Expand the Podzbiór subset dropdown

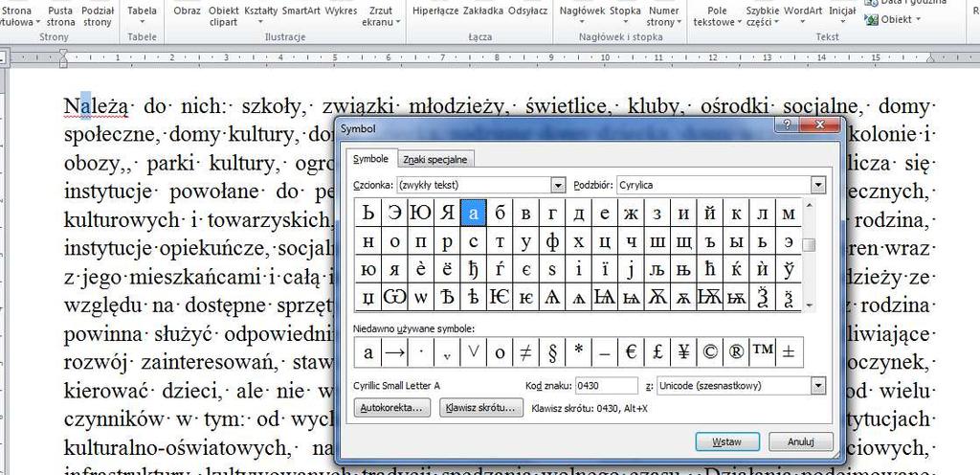(x=817, y=185)
